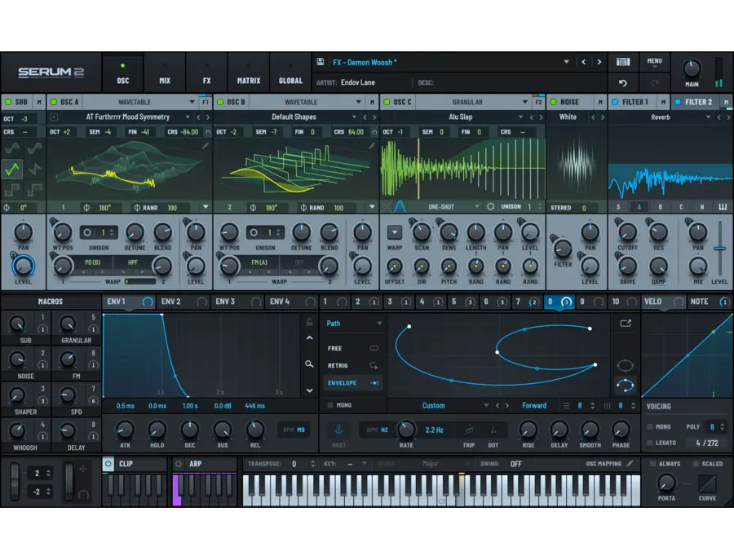The height and width of the screenshot is (560, 734).
Task: Click the save preset floppy disk icon
Action: pos(321,62)
